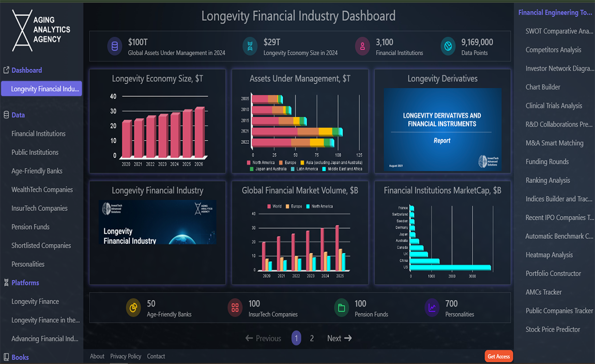Click the Aging Analytics Agency logo
Viewport: 595px width, 364px height.
point(41,31)
